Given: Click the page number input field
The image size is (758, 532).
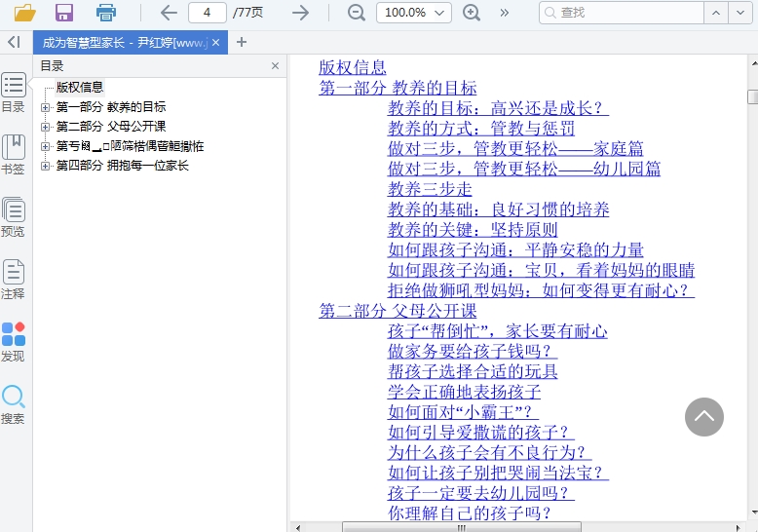Looking at the screenshot, I should coord(208,13).
